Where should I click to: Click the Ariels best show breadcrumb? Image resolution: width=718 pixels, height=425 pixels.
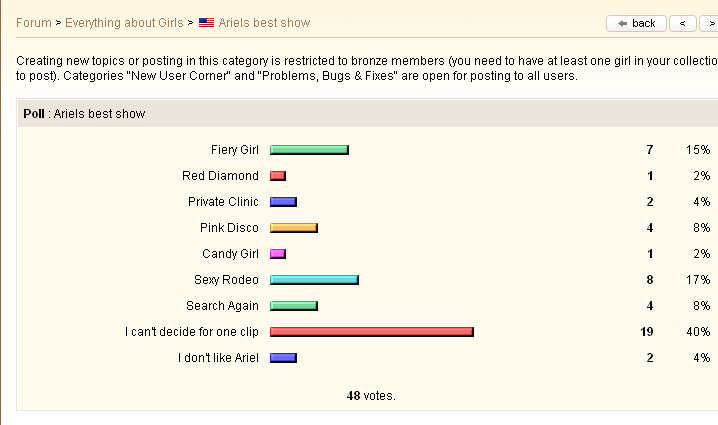pos(264,23)
